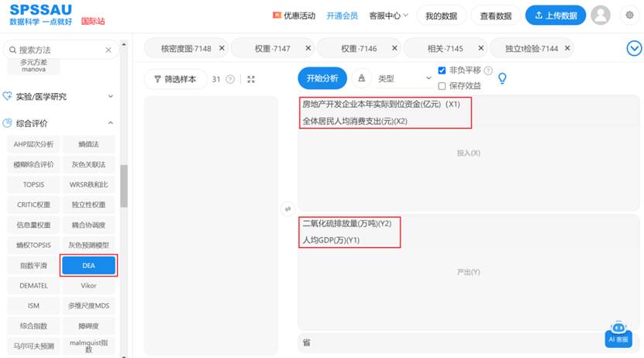Open the 优惠活动 link
The image size is (644, 358).
[299, 15]
